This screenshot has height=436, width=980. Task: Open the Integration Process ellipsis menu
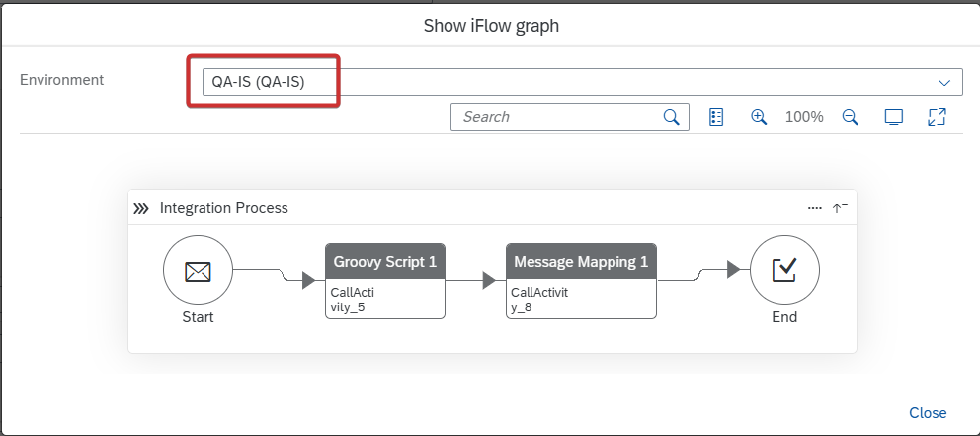[x=814, y=208]
